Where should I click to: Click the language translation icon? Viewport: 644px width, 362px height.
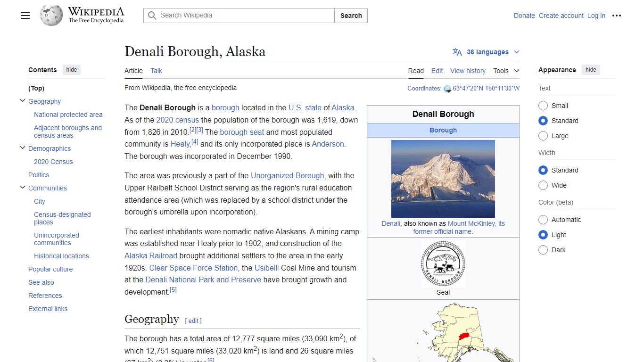pyautogui.click(x=457, y=52)
